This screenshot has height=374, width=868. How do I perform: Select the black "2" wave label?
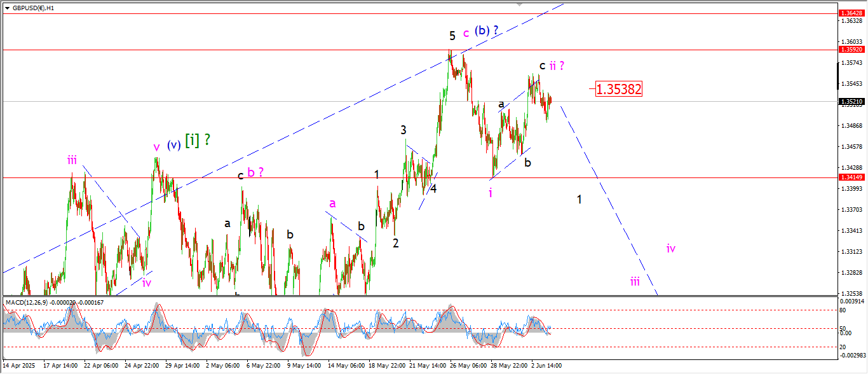tap(395, 243)
